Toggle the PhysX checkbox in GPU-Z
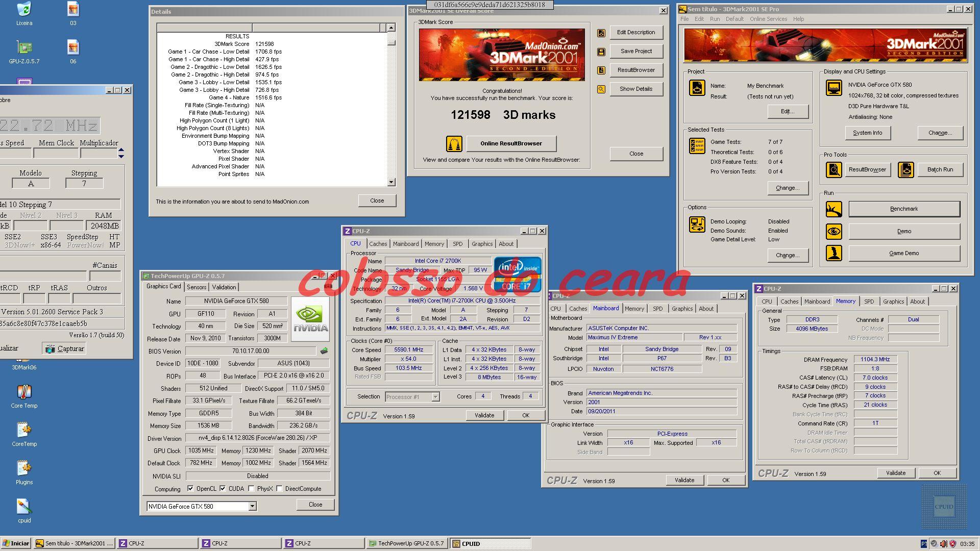Image resolution: width=980 pixels, height=551 pixels. (251, 489)
